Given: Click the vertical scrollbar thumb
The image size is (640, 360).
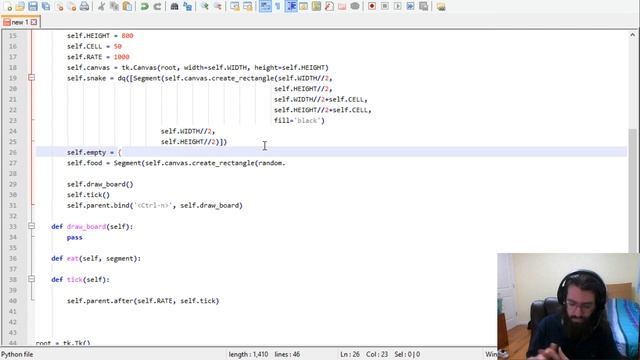Looking at the screenshot, I should [x=632, y=190].
